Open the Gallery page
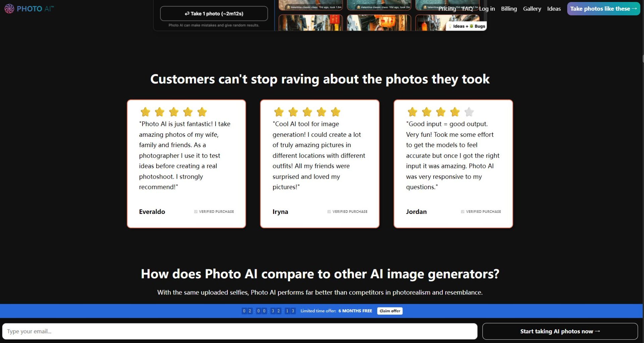Screen dimensions: 644x343 [x=532, y=9]
